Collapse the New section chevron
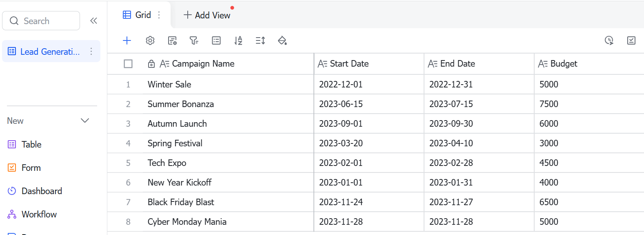Image resolution: width=644 pixels, height=235 pixels. click(x=85, y=121)
